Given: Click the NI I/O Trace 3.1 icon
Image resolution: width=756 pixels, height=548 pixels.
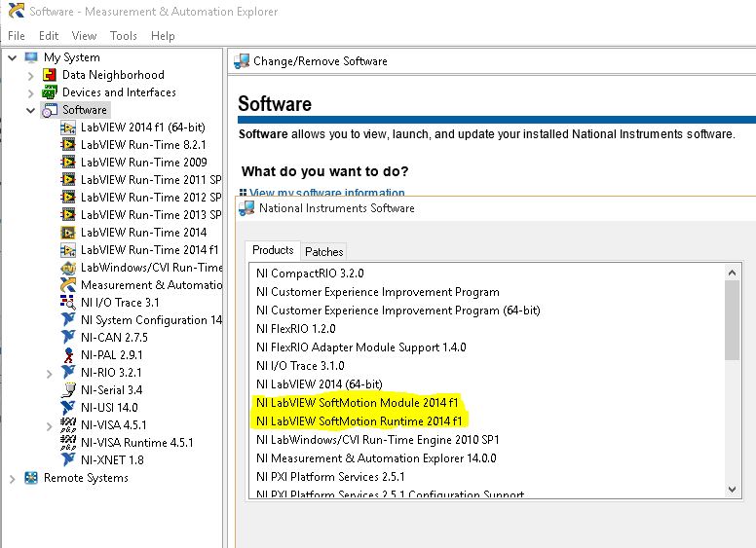Looking at the screenshot, I should pyautogui.click(x=68, y=303).
